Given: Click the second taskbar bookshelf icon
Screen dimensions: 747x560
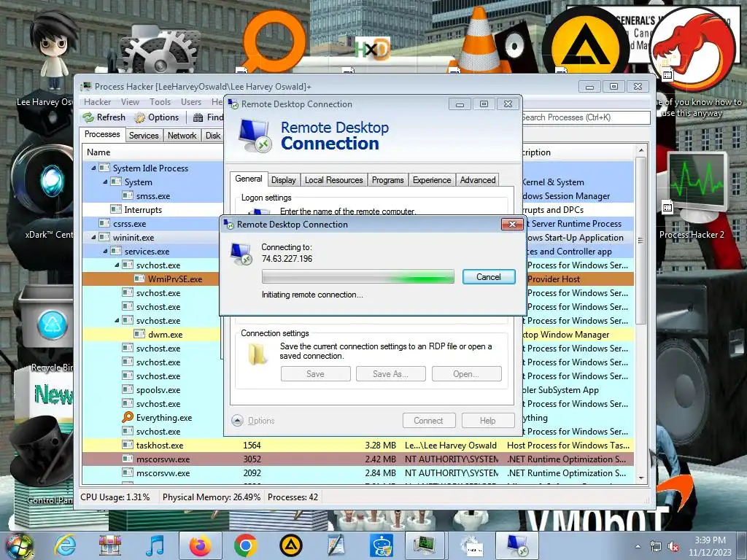Looking at the screenshot, I should click(x=110, y=545).
